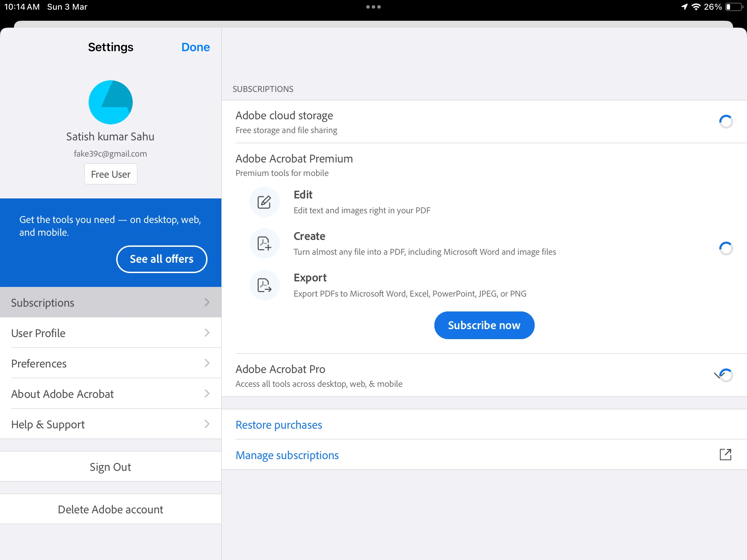
Task: Click the external link icon beside Manage subscriptions
Action: (725, 455)
